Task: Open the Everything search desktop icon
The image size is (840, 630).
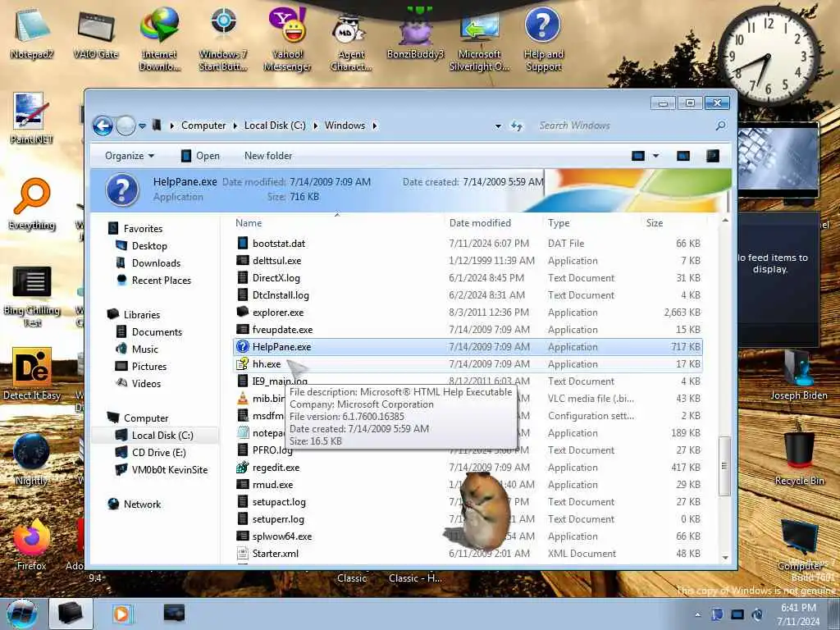Action: [32, 204]
